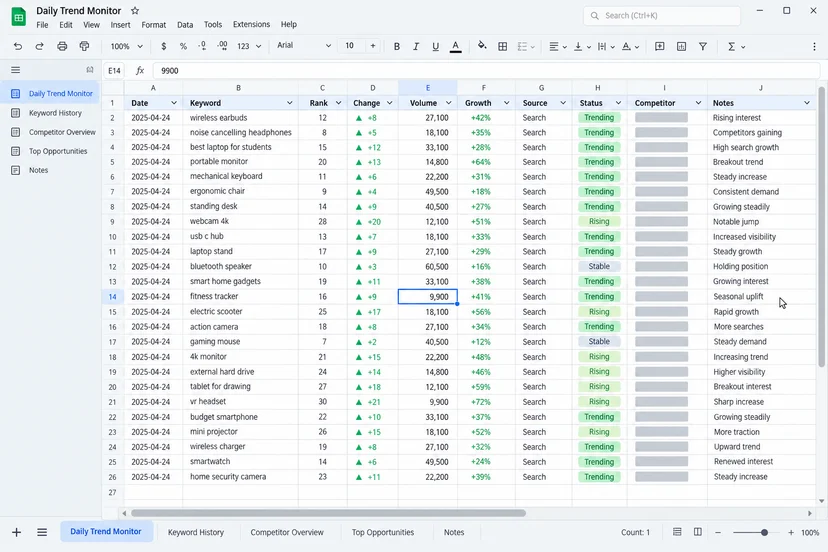
Task: Click the Sheets app logo
Action: tap(18, 17)
